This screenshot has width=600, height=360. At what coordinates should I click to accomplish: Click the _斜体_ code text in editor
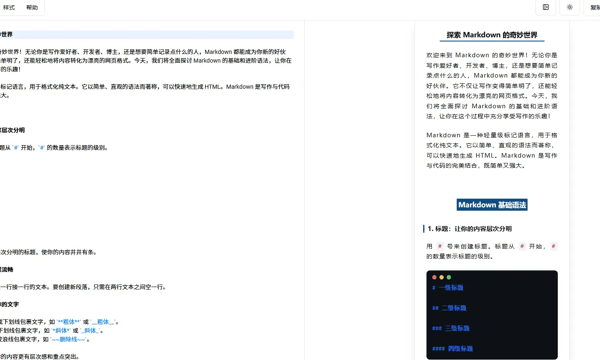[x=90, y=331]
